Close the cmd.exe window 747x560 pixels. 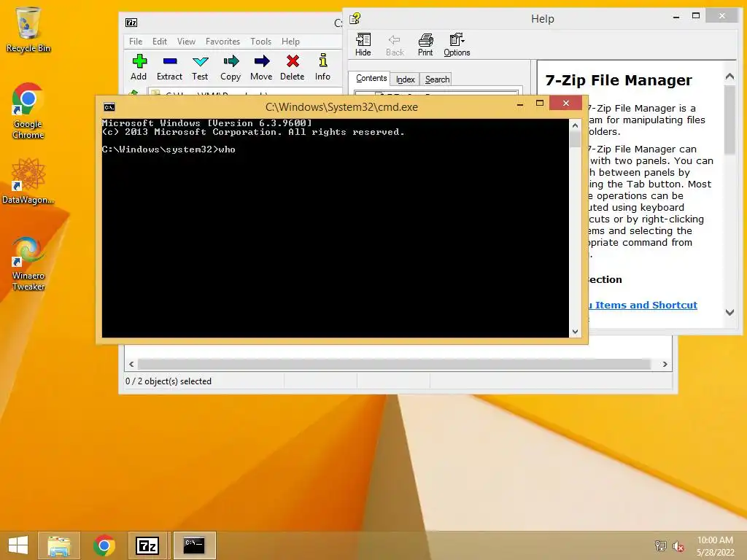coord(565,103)
